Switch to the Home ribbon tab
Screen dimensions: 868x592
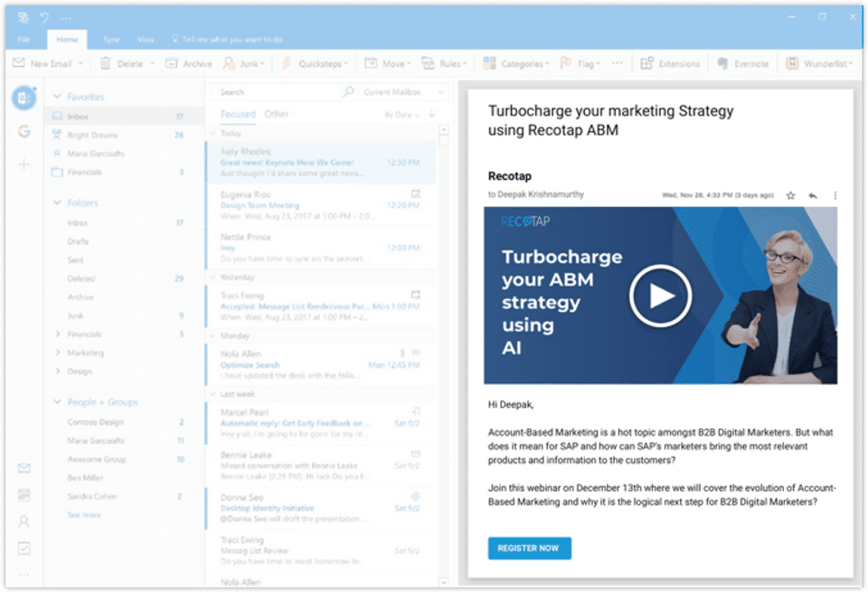coord(67,39)
